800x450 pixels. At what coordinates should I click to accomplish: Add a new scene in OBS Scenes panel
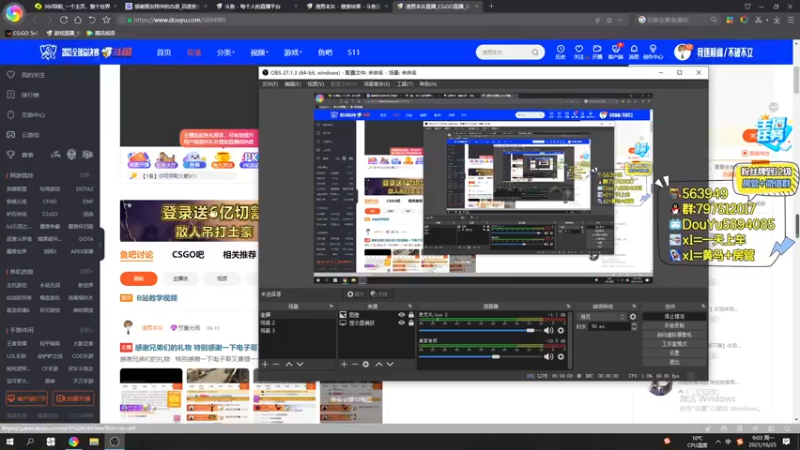[x=265, y=364]
